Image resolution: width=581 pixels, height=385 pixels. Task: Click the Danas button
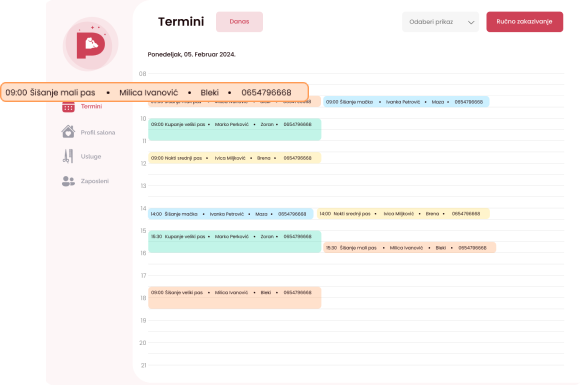click(x=239, y=21)
